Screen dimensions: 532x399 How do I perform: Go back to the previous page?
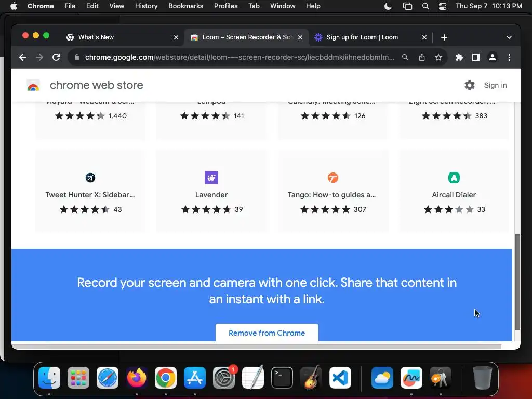coord(23,57)
